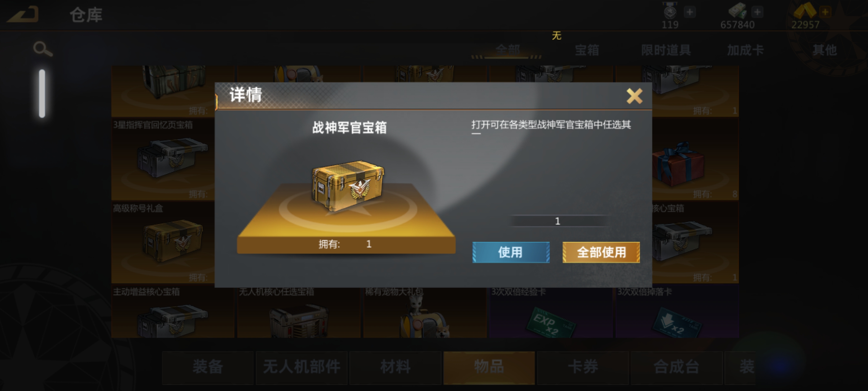This screenshot has width=868, height=391.
Task: Click the vertical scrollbar on the left
Action: pyautogui.click(x=42, y=93)
